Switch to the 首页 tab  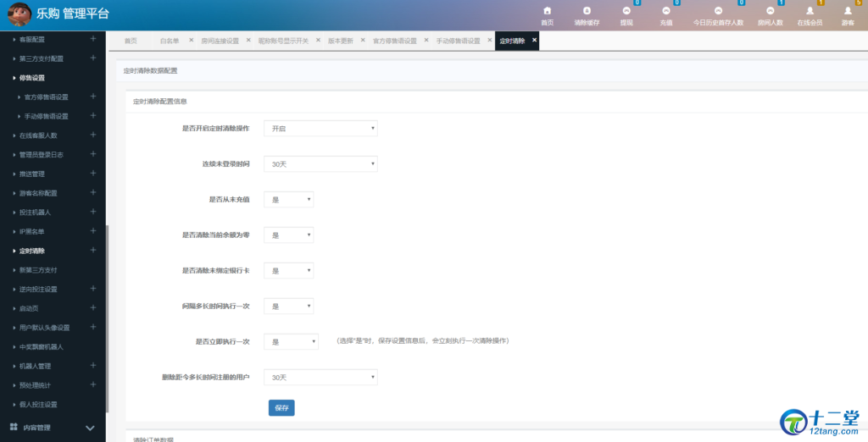click(131, 41)
